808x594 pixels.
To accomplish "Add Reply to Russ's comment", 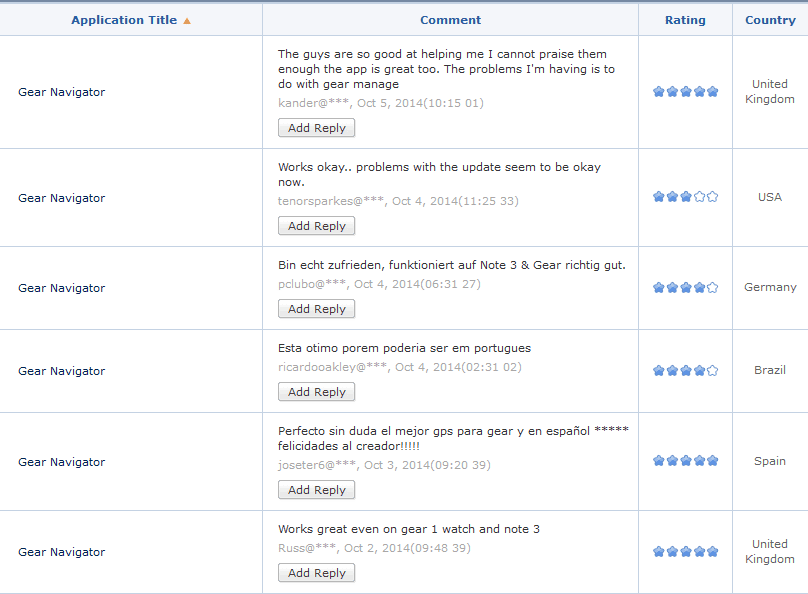I will (x=316, y=572).
